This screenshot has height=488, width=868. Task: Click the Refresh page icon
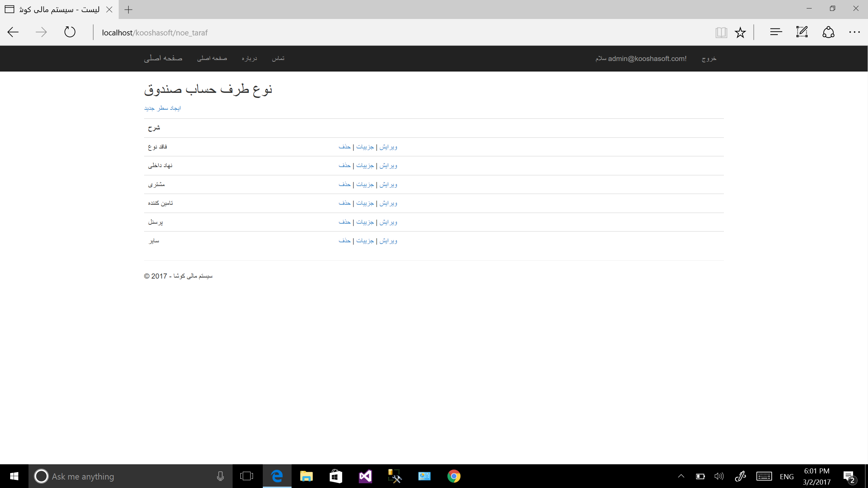pos(70,32)
